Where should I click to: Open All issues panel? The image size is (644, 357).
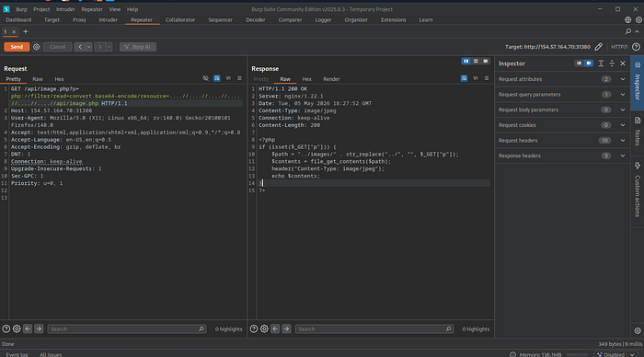coord(51,354)
